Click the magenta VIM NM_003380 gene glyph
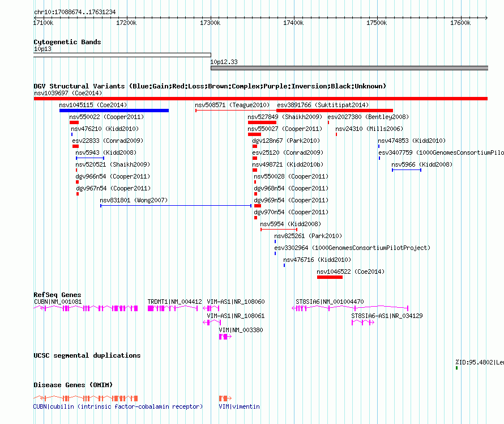 point(225,337)
